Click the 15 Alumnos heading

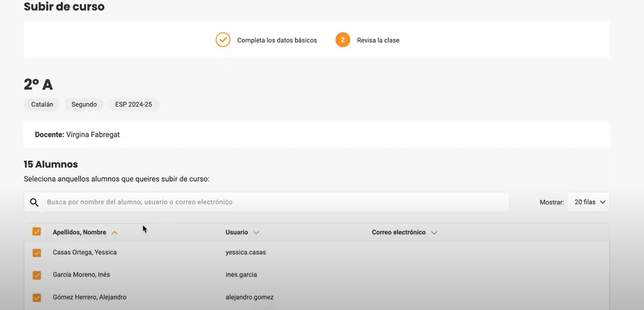51,165
